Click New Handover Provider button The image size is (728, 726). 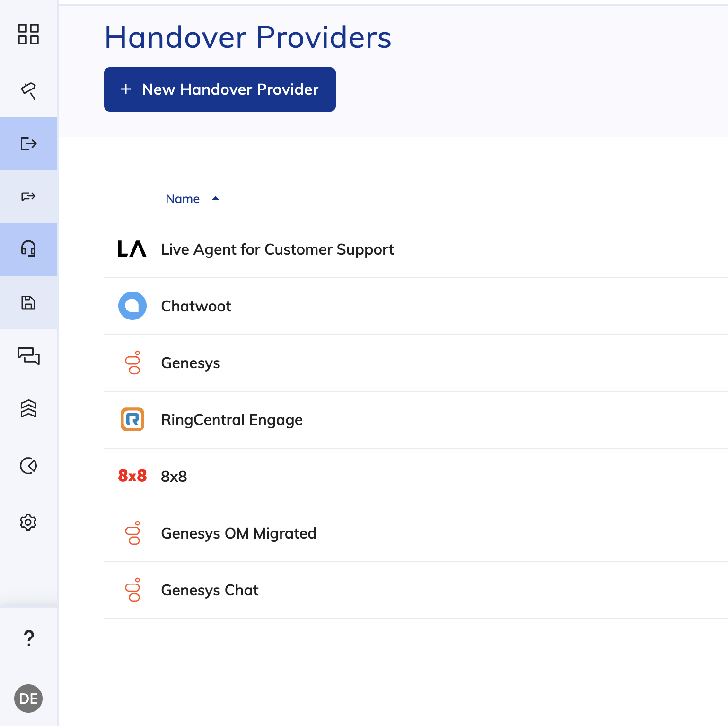tap(220, 89)
